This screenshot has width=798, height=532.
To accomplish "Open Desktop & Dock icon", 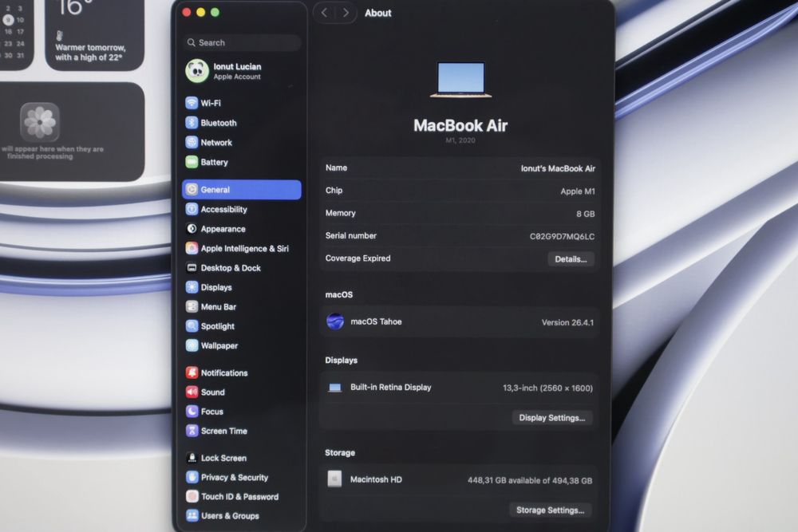I will 192,267.
